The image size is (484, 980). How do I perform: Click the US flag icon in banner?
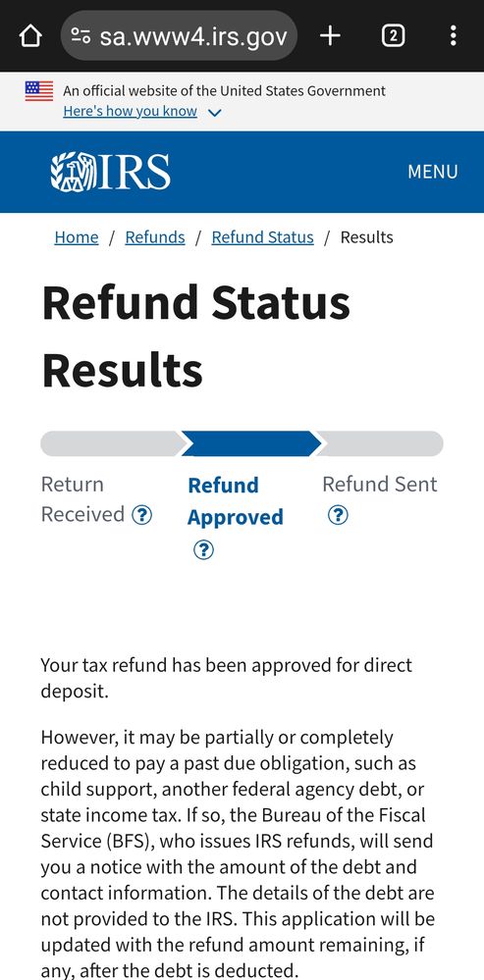[39, 91]
